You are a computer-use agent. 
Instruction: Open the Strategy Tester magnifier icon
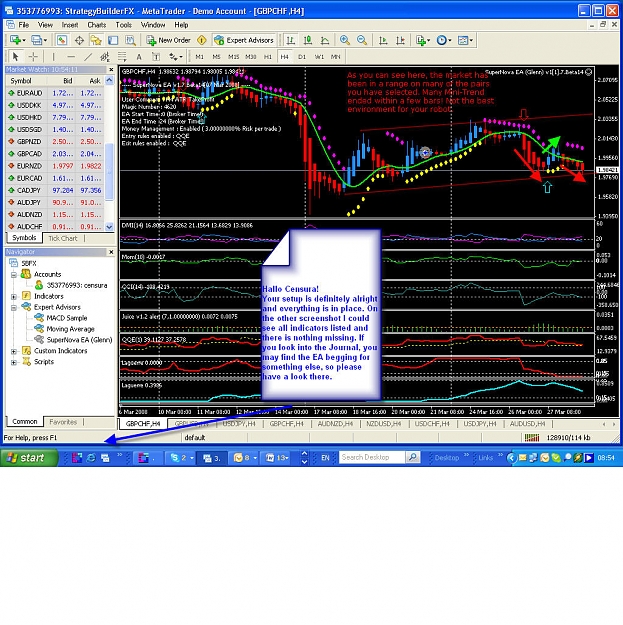click(x=130, y=40)
